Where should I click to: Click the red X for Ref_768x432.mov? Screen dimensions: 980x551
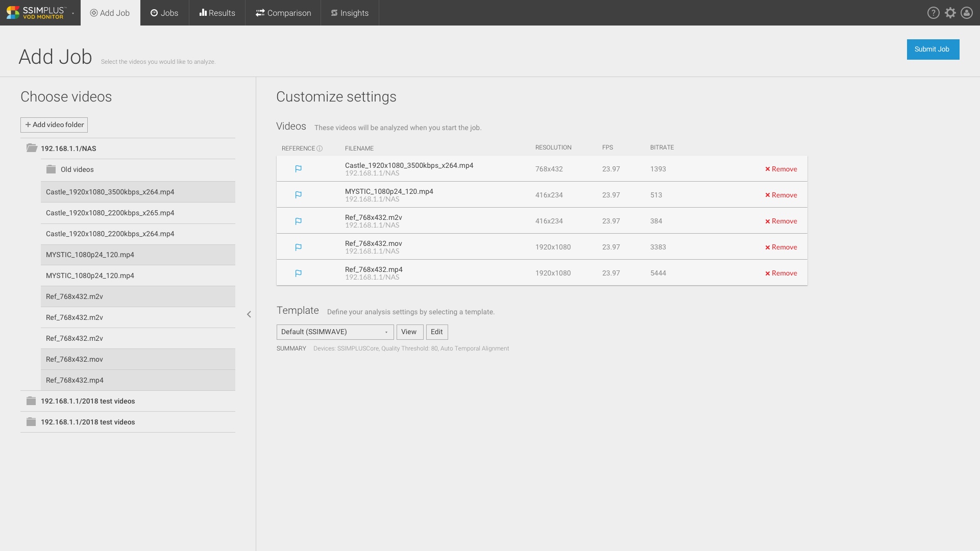coord(767,247)
